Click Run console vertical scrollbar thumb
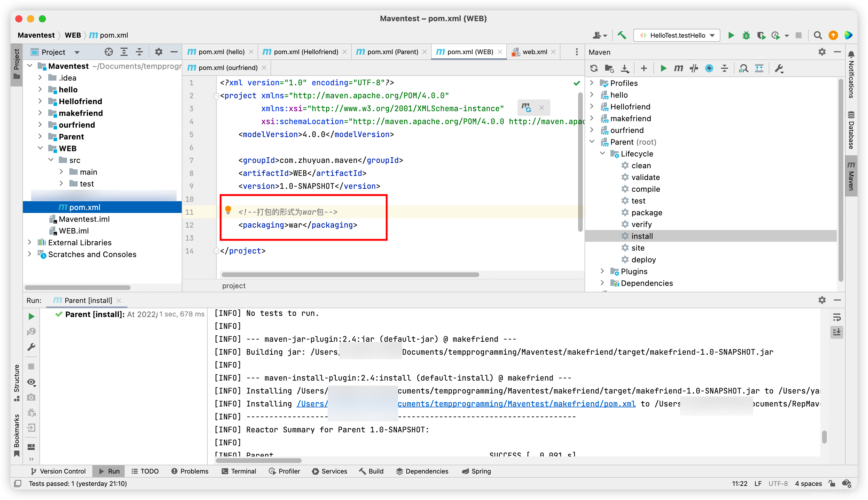 (x=824, y=437)
